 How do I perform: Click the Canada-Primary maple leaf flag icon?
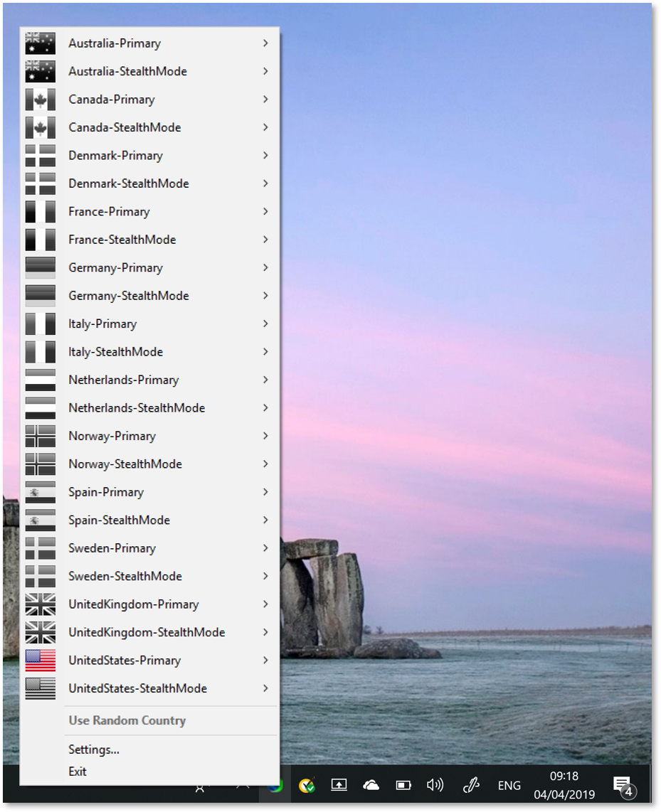[x=41, y=100]
